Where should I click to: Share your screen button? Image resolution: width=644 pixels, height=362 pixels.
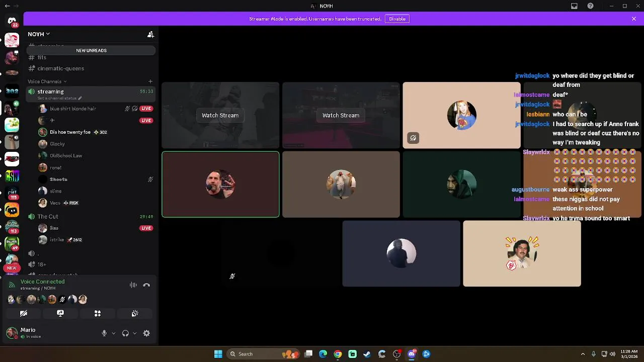[60, 314]
